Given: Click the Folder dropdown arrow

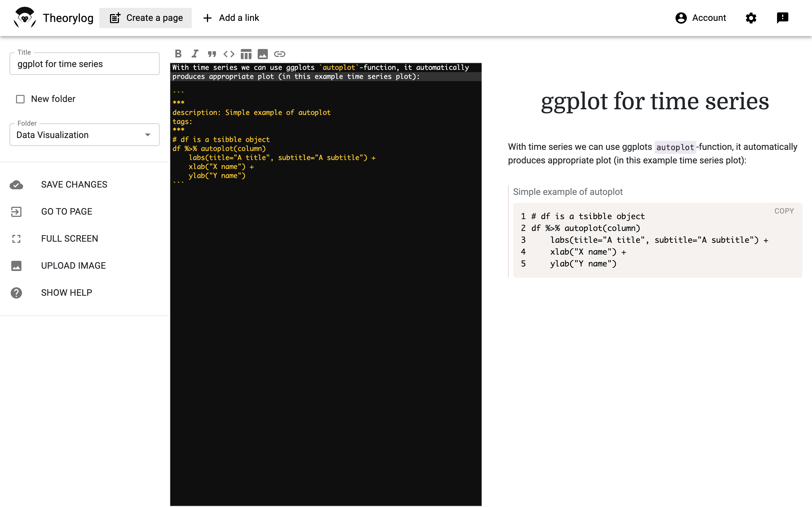Looking at the screenshot, I should [148, 135].
